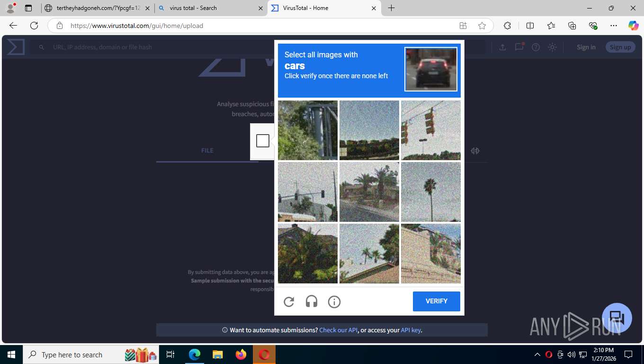Image resolution: width=644 pixels, height=364 pixels.
Task: Click the VirusTotal upload file icon
Action: pyautogui.click(x=502, y=47)
